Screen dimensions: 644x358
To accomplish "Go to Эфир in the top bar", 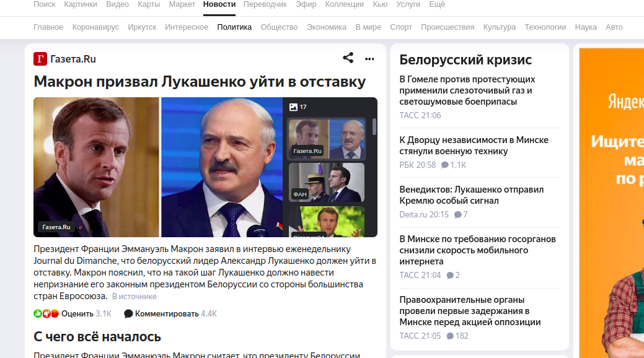I will tap(306, 4).
